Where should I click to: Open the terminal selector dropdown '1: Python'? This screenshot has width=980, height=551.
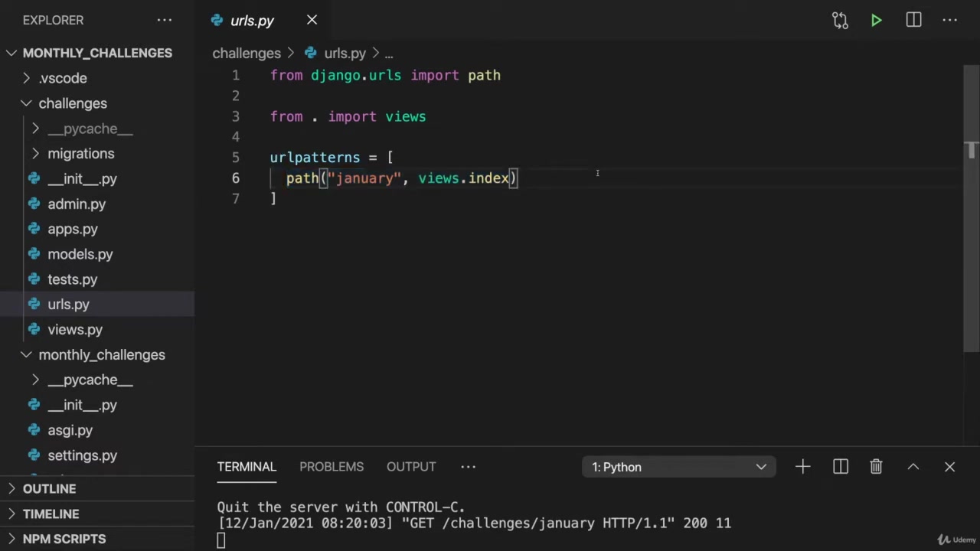pos(678,467)
